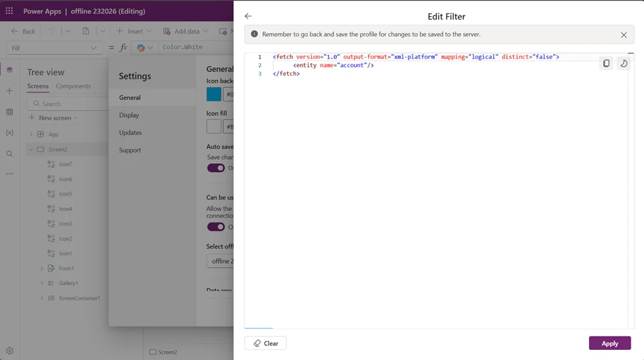Open the Copilot formula assistant dropdown

145,48
